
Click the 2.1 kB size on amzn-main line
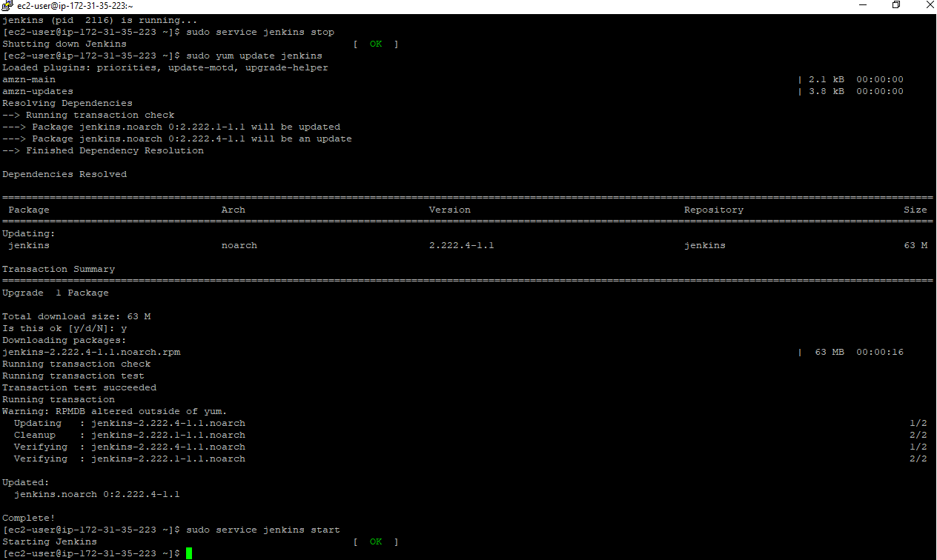click(827, 80)
